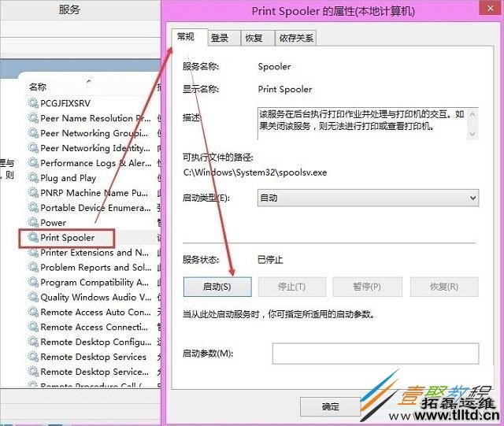This screenshot has height=426, width=504.
Task: Click gear icon of Power service
Action: 33,222
